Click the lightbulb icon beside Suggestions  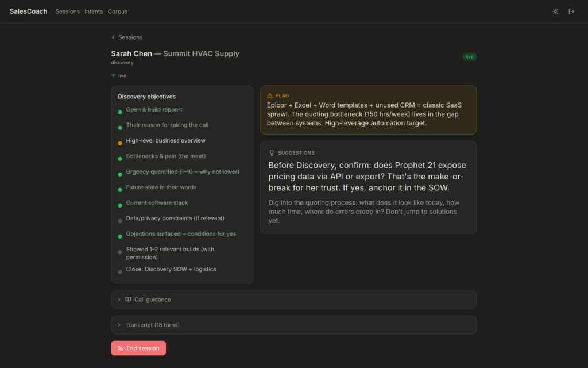tap(272, 153)
